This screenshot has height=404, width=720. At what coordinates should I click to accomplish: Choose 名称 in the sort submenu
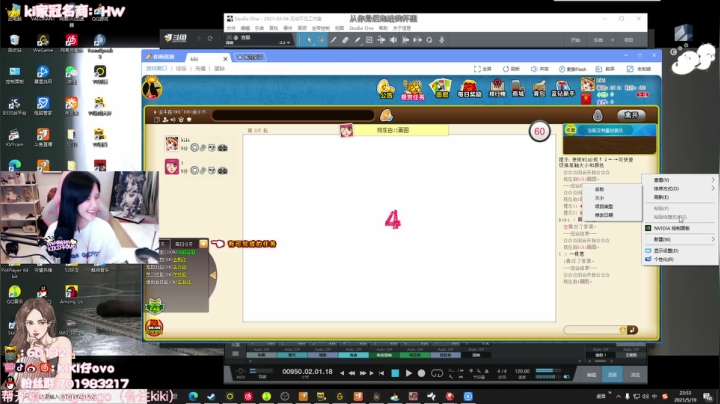click(x=612, y=189)
